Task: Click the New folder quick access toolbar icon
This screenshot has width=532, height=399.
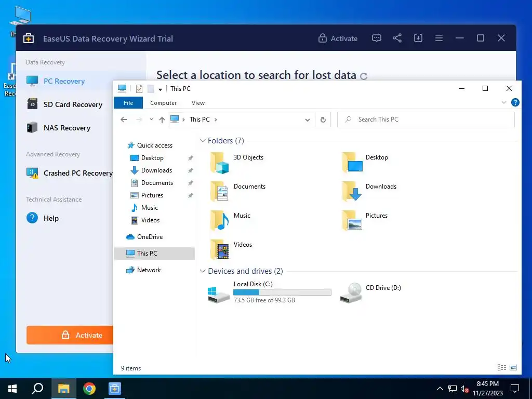Action: pyautogui.click(x=151, y=89)
